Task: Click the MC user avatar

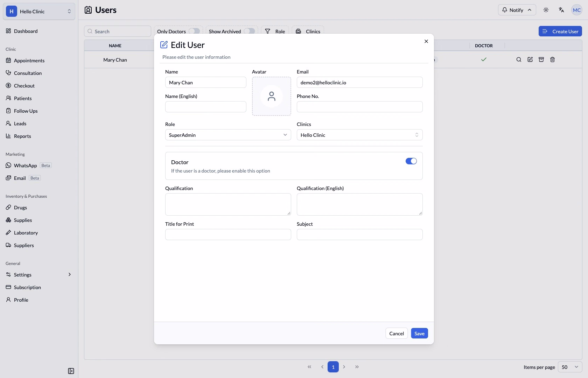Action: pos(576,10)
